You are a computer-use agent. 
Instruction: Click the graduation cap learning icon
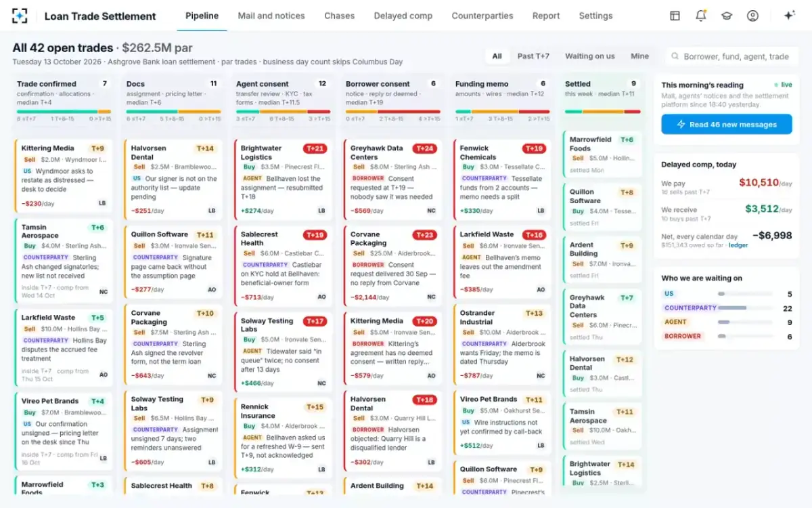(x=726, y=16)
